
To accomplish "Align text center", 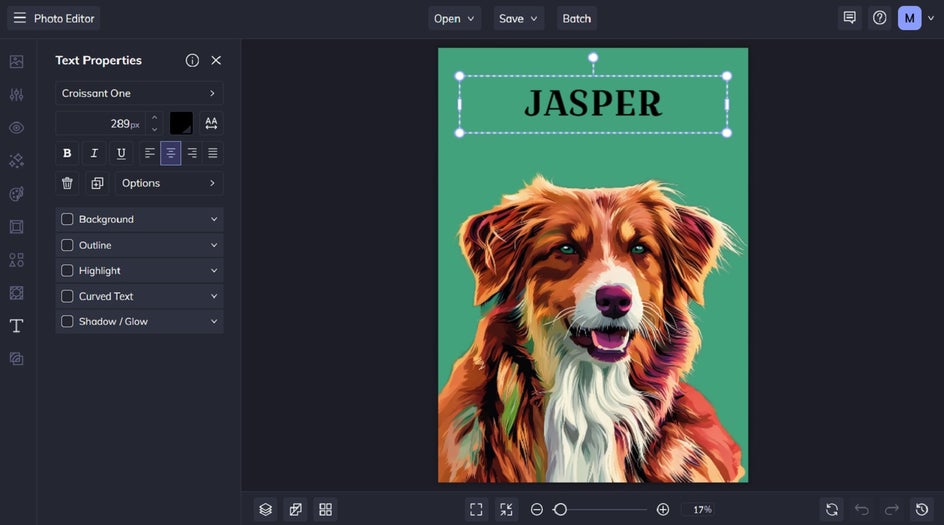I will [170, 153].
